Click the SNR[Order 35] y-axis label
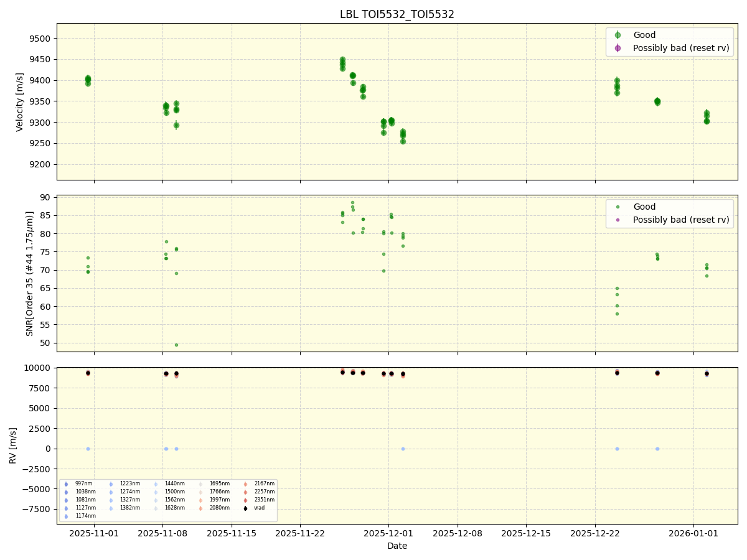747x560 pixels. pos(29,273)
